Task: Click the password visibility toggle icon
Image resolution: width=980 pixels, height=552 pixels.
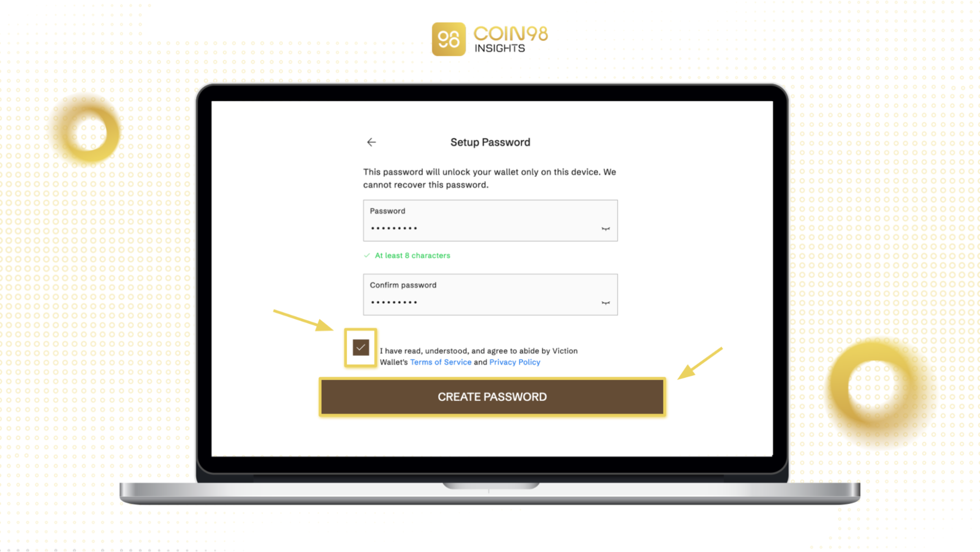Action: click(x=605, y=228)
